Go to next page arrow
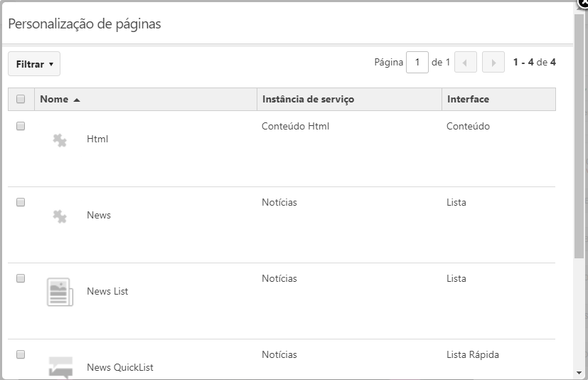Screen dimensions: 588x380 [493, 63]
